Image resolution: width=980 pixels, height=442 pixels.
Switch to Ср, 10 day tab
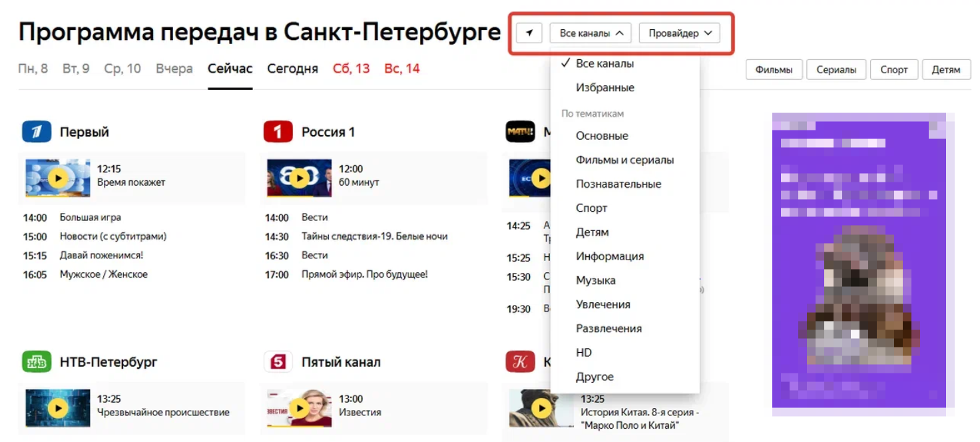[122, 69]
